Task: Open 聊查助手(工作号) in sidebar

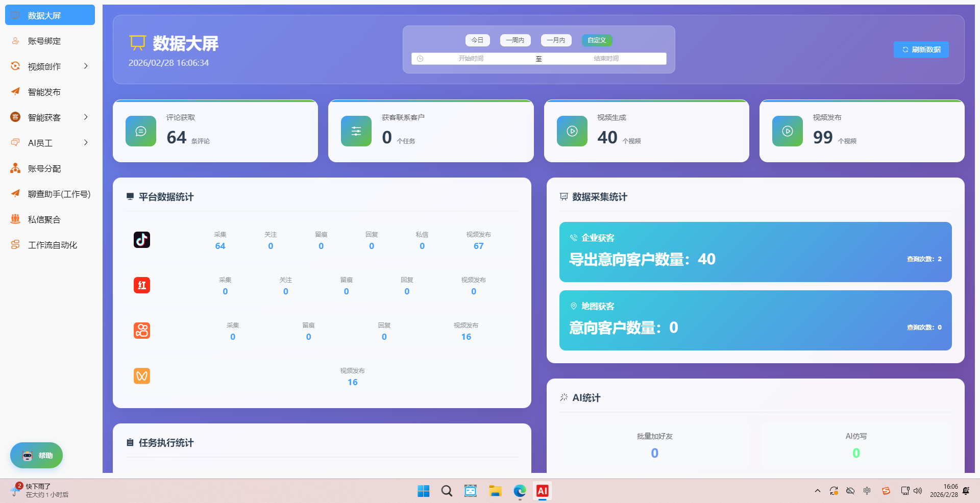Action: tap(50, 194)
